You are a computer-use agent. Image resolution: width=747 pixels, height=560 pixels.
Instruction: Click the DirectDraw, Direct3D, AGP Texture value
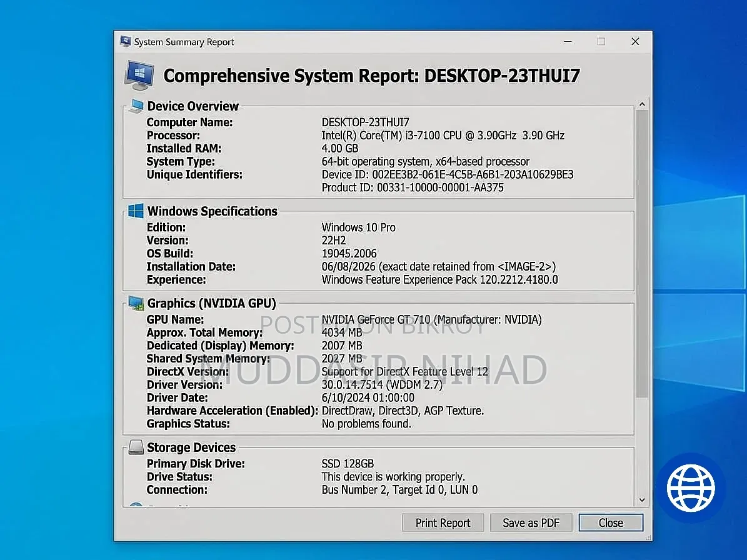[403, 411]
